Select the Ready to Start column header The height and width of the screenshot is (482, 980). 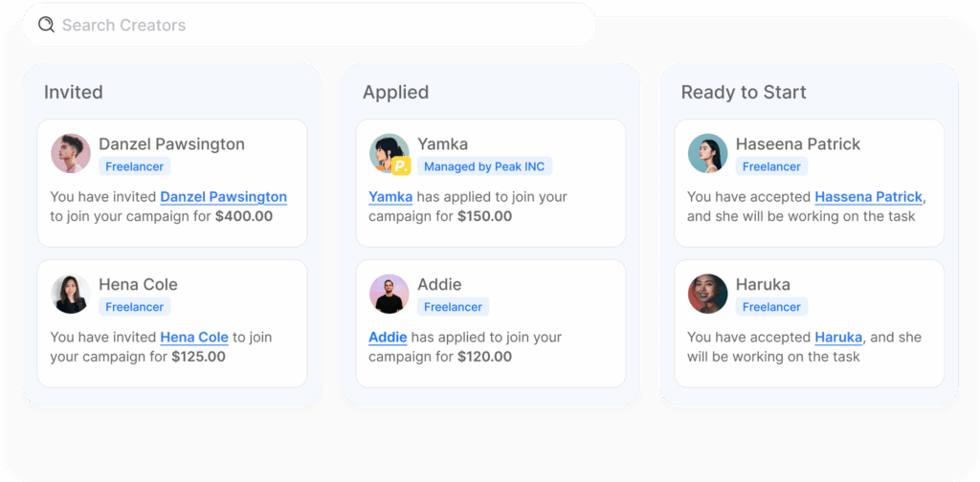click(x=744, y=93)
